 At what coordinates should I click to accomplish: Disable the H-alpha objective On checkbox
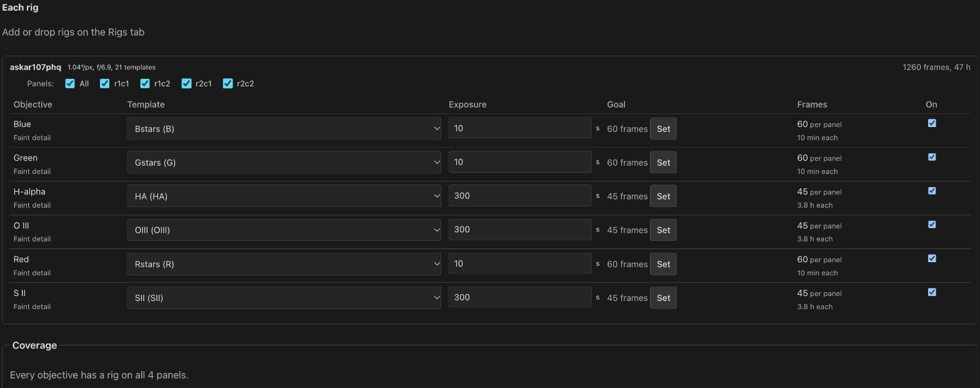[x=932, y=191]
